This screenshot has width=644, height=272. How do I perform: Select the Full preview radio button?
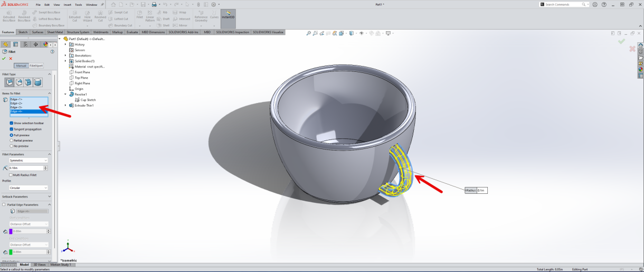tap(12, 135)
